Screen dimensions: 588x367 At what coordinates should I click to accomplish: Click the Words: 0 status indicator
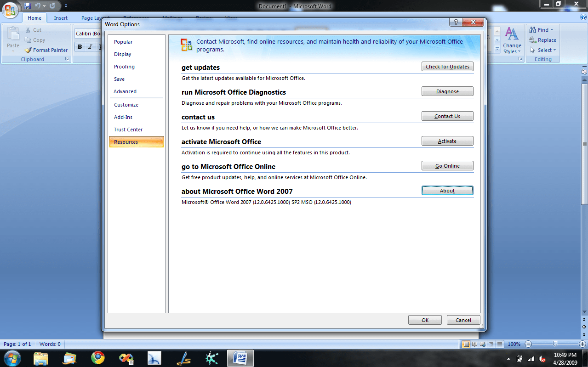[50, 344]
